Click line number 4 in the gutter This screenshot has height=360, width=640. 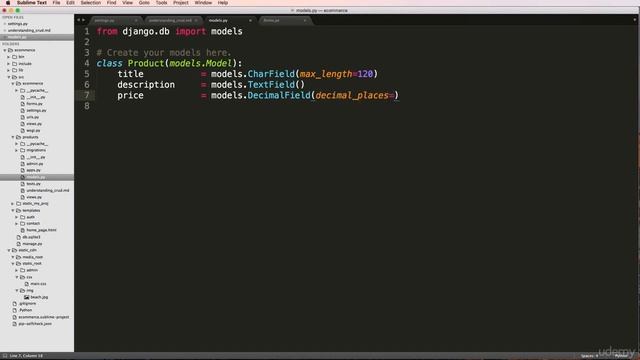[87, 63]
